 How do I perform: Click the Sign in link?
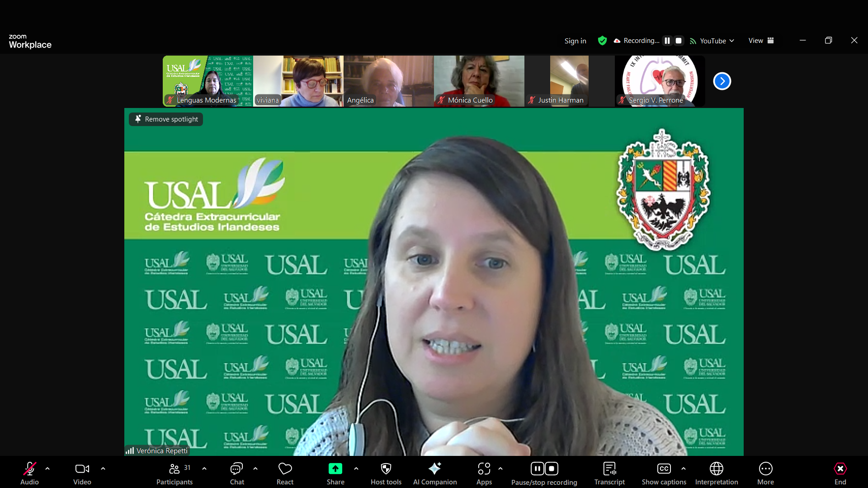click(575, 41)
